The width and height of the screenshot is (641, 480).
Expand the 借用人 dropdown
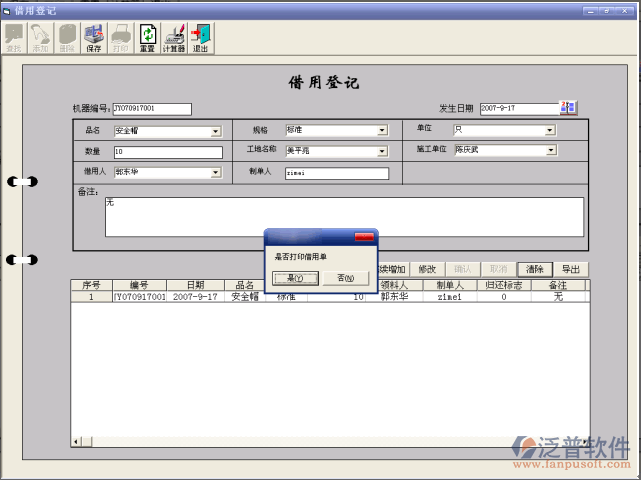click(215, 172)
